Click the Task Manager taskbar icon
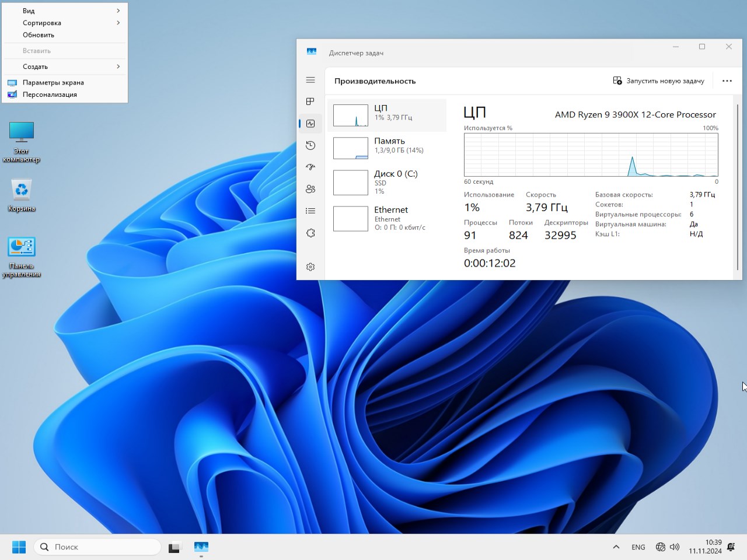The image size is (747, 560). click(201, 547)
